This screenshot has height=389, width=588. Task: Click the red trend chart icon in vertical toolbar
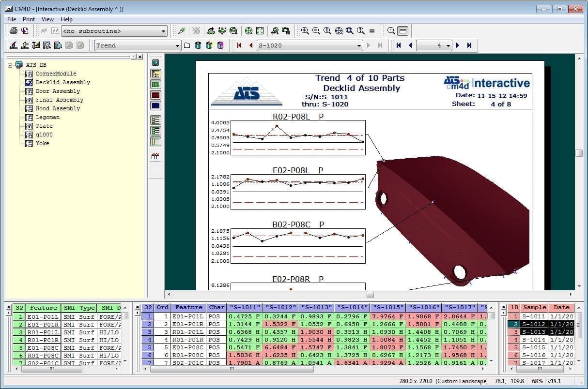point(155,156)
